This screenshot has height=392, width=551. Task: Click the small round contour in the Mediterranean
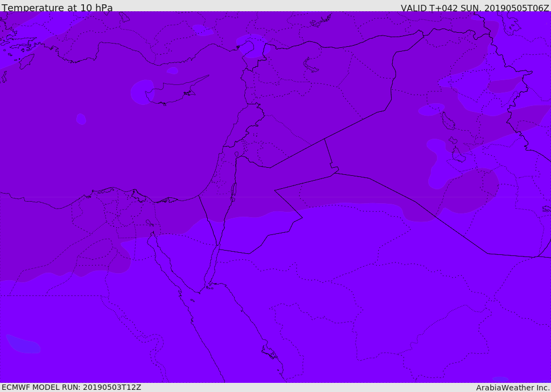[81, 119]
